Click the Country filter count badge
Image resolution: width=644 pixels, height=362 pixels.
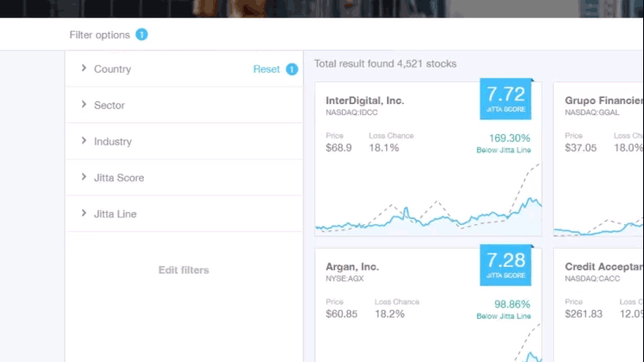[292, 69]
